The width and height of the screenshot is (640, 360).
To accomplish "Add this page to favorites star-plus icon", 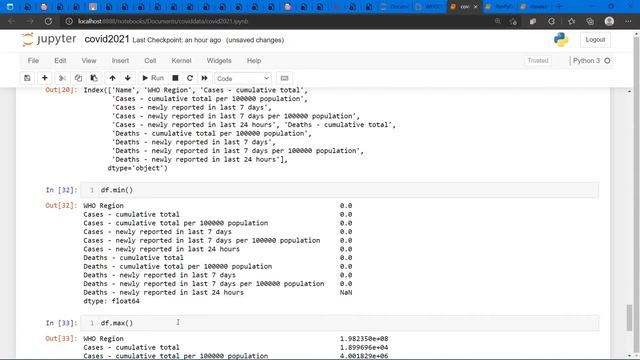I will click(x=513, y=21).
